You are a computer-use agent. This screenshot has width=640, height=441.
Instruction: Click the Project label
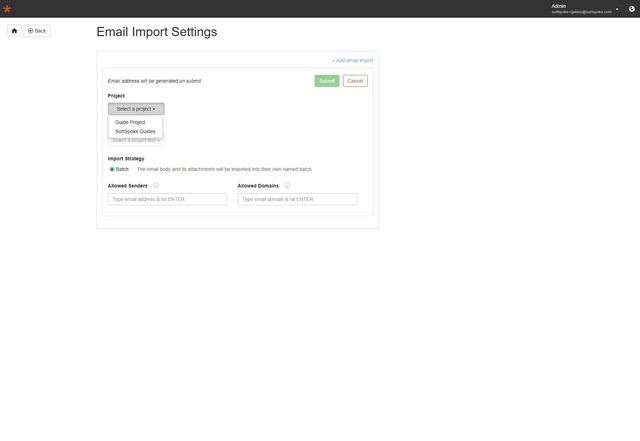[x=116, y=96]
